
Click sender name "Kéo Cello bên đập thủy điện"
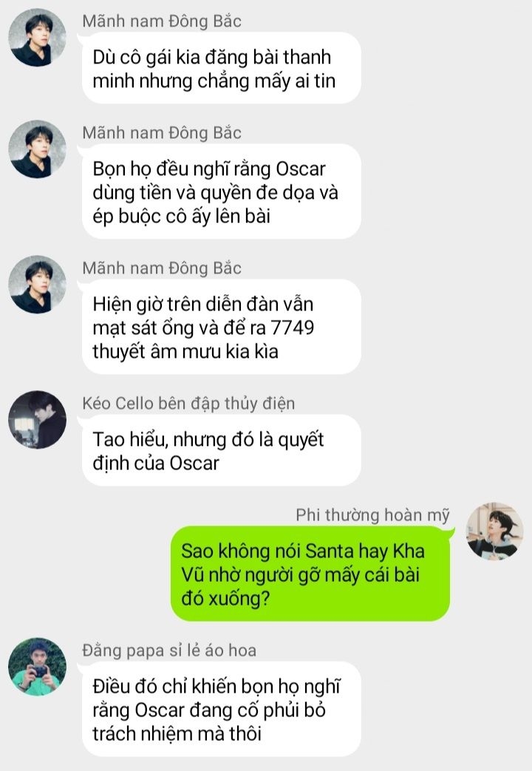click(x=189, y=404)
